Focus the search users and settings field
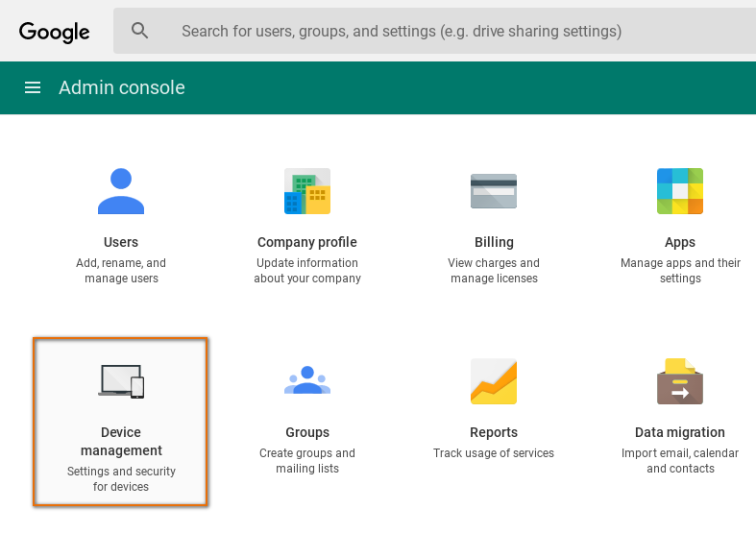This screenshot has width=756, height=534. click(x=434, y=31)
